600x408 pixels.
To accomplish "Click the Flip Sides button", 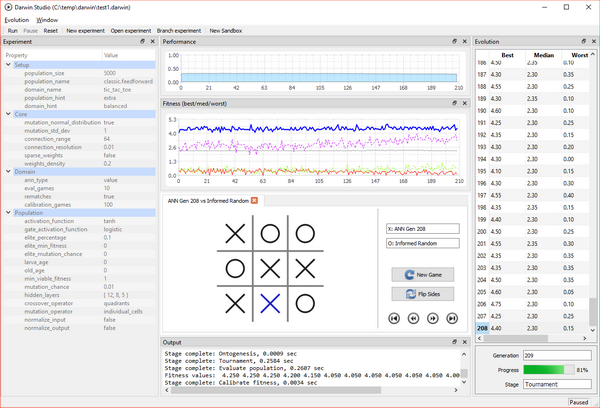I will point(423,294).
